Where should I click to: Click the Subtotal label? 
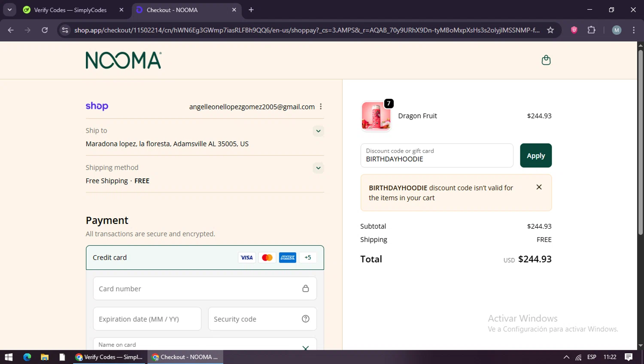point(373,226)
